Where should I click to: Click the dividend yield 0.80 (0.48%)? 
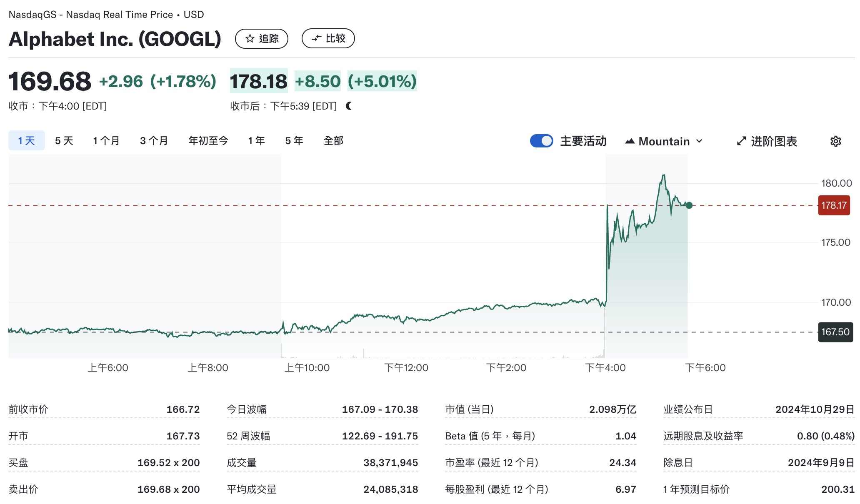(826, 436)
